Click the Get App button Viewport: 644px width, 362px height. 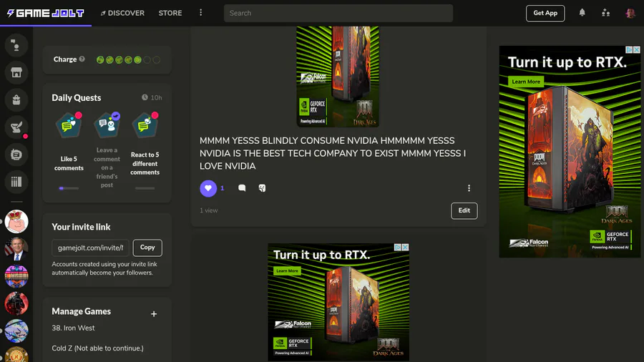tap(545, 13)
